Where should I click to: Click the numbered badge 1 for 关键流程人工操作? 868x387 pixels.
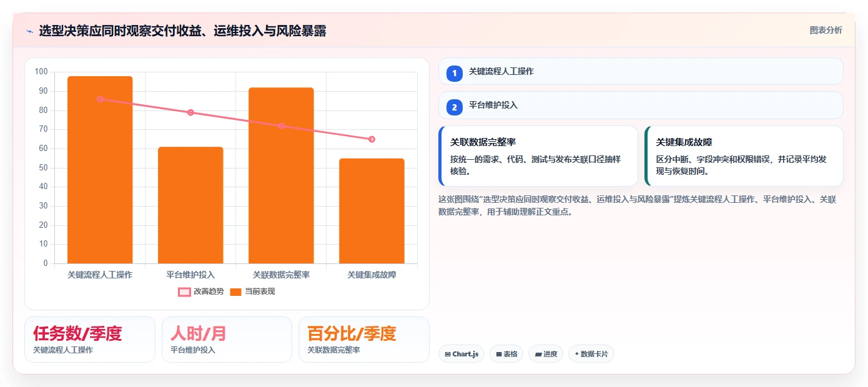(455, 73)
